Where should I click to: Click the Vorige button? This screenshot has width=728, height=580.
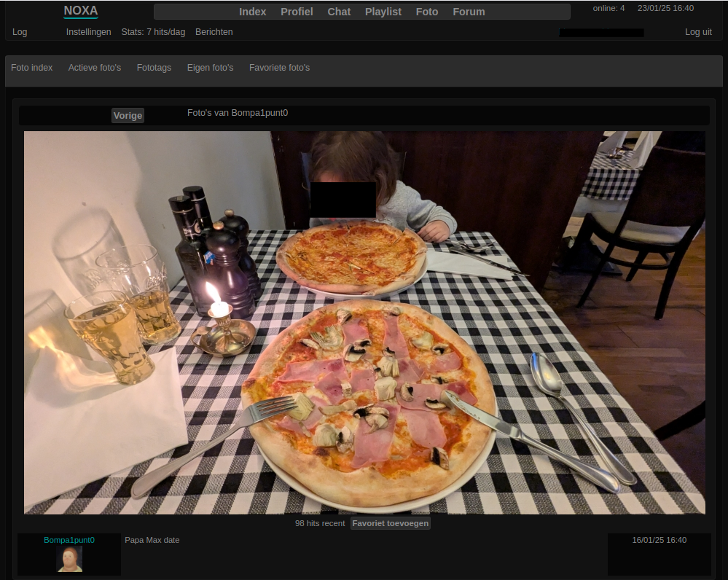(x=128, y=116)
